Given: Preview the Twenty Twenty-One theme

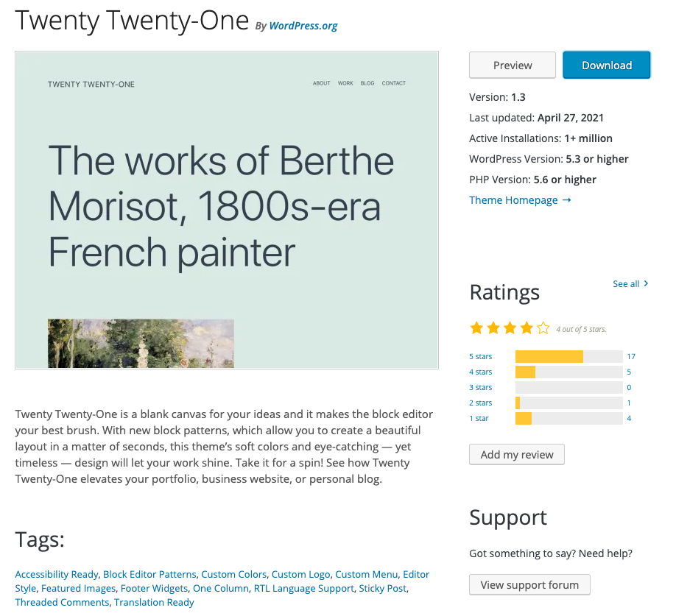Looking at the screenshot, I should (x=512, y=65).
